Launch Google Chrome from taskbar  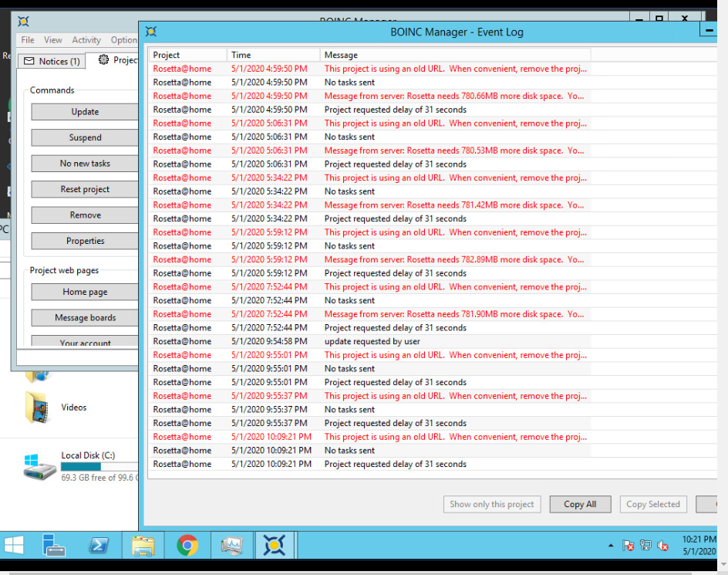click(x=187, y=546)
